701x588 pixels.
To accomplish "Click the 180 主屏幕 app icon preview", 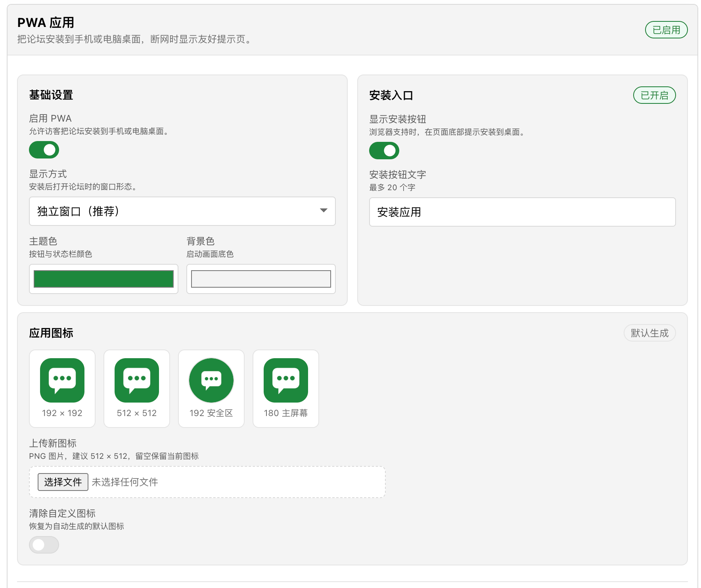I will (x=286, y=380).
